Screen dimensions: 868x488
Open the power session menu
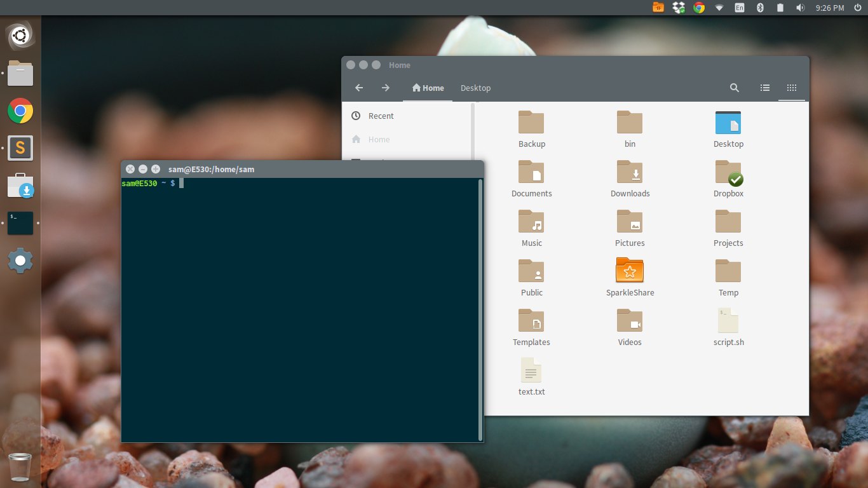tap(858, 8)
